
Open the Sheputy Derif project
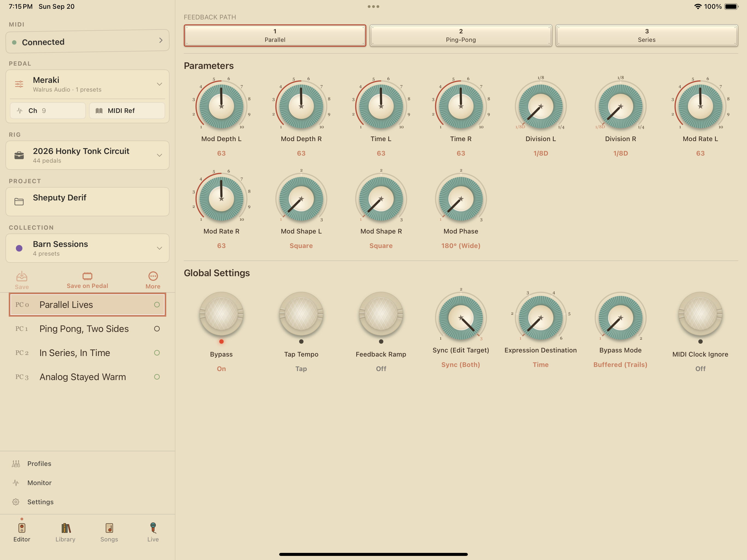point(87,202)
